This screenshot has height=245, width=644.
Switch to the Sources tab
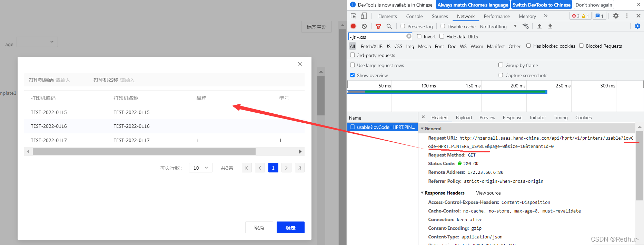coord(440,16)
